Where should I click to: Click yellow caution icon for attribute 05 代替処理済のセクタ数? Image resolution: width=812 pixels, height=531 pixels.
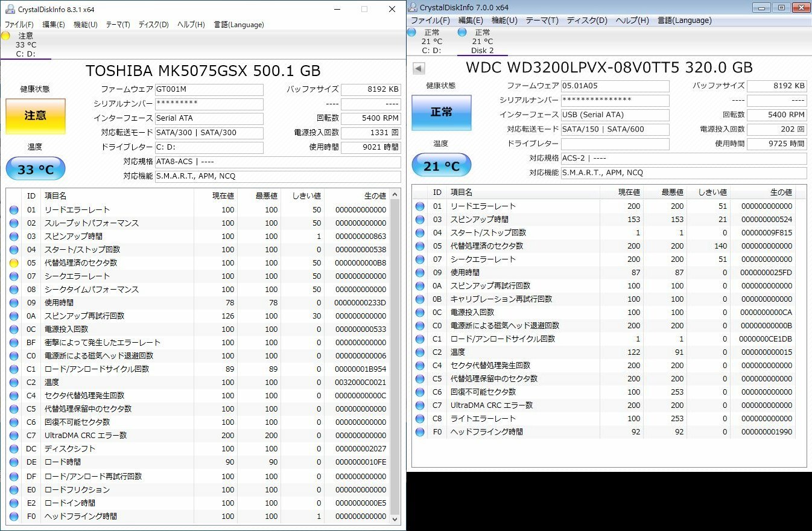[x=14, y=263]
